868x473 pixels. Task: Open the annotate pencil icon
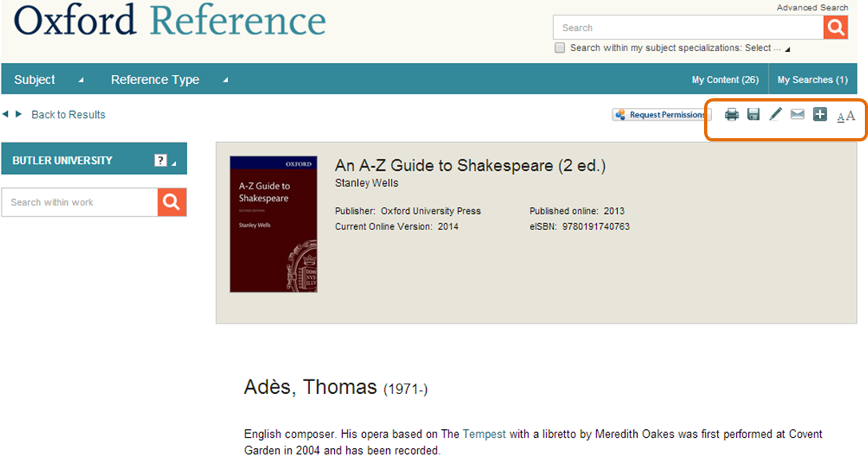tap(775, 114)
